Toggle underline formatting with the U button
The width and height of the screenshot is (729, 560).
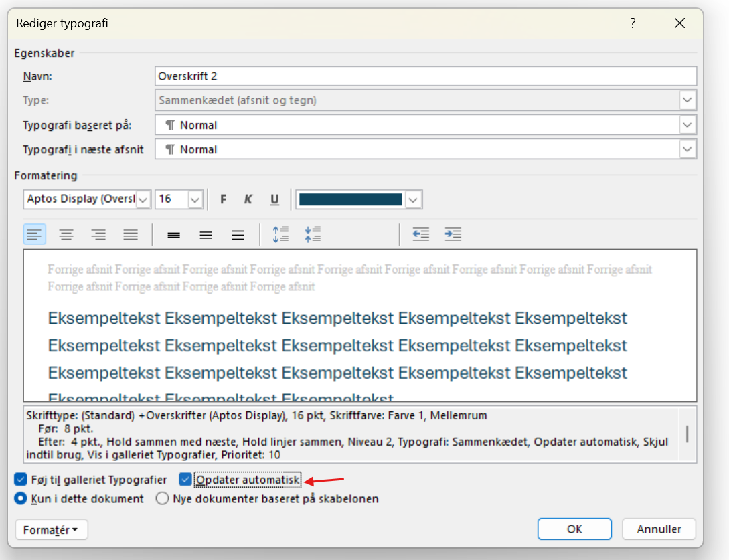tap(274, 199)
